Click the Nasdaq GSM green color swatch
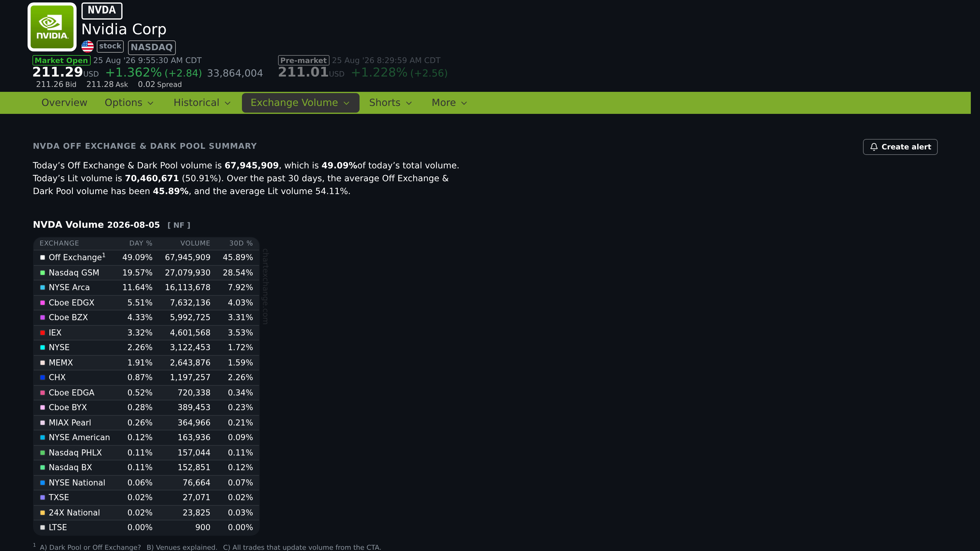Viewport: 980px width, 551px height. 43,273
